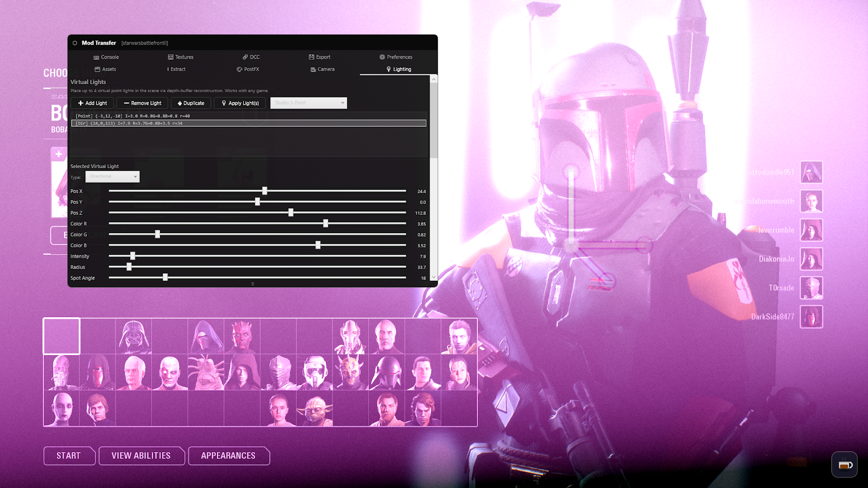Click the Textures icon

pyautogui.click(x=170, y=57)
